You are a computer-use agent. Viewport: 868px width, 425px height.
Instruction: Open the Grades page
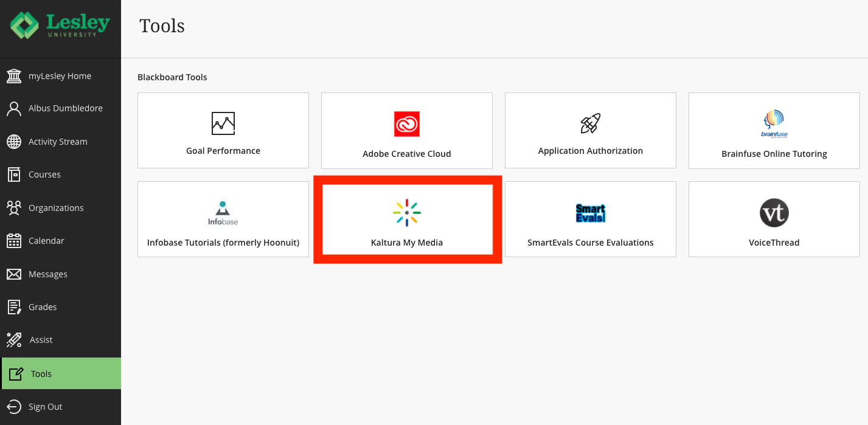click(60, 307)
